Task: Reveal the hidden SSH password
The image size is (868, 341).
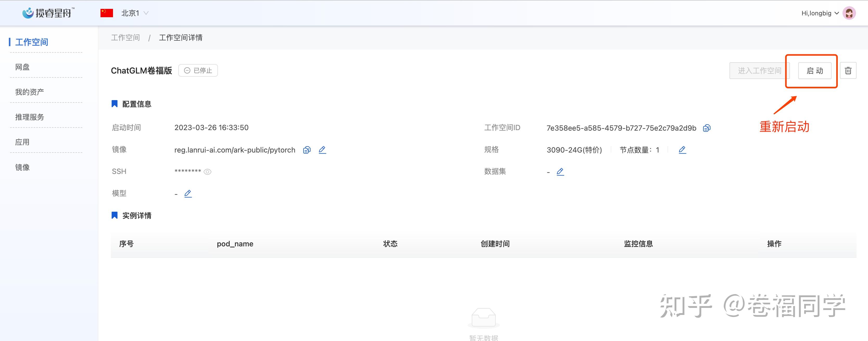Action: pyautogui.click(x=207, y=172)
